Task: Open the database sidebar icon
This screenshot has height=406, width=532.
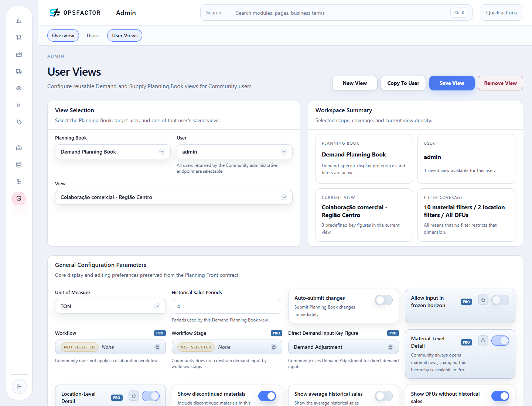Action: click(x=19, y=165)
